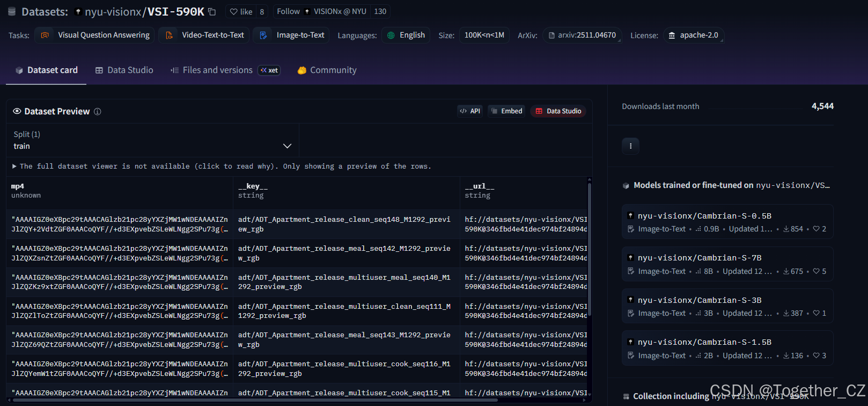Select the multiuser_meal_seq140 key cell
The height and width of the screenshot is (406, 868).
click(x=347, y=282)
